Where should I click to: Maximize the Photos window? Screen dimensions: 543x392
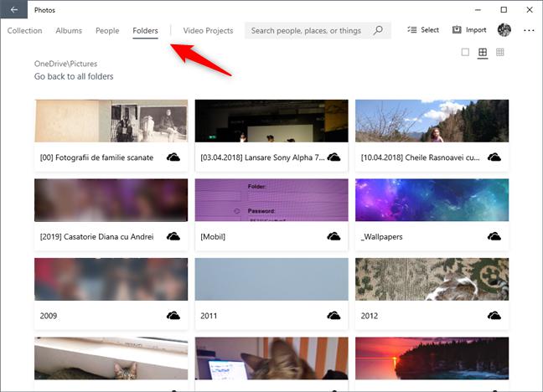[x=504, y=10]
